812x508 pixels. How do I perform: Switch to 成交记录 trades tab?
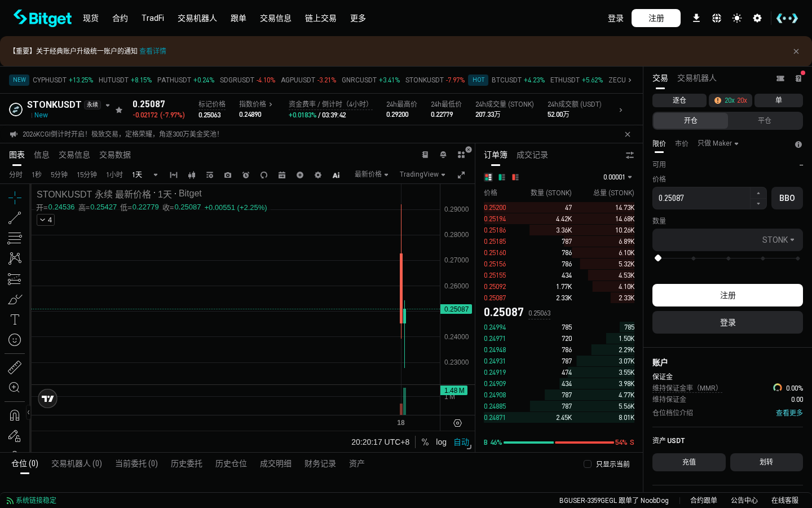(532, 155)
